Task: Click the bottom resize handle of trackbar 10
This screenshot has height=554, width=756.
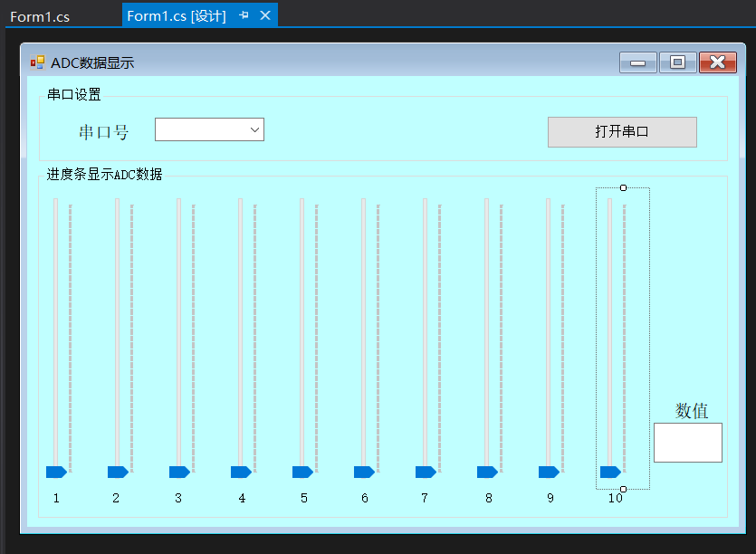Action: pos(623,489)
